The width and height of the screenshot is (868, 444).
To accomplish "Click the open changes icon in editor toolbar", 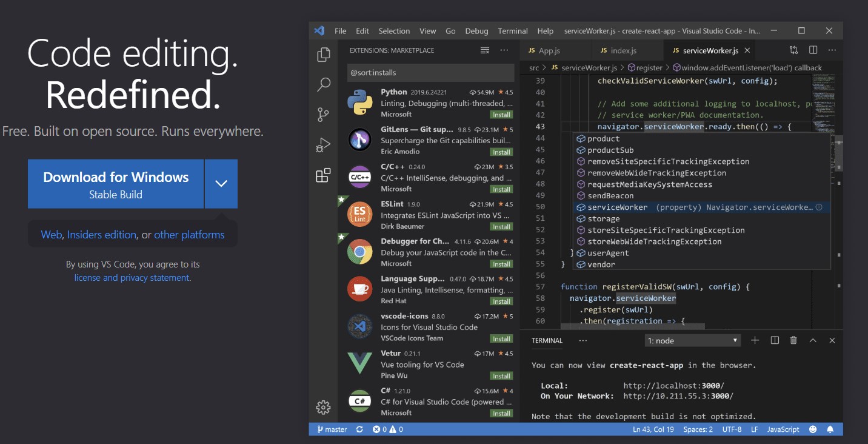I will point(794,50).
